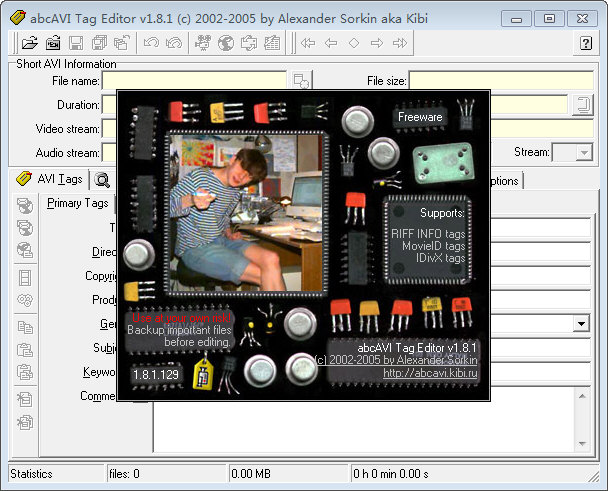Select the Primary Tags sub-tab
The width and height of the screenshot is (608, 491).
(78, 203)
